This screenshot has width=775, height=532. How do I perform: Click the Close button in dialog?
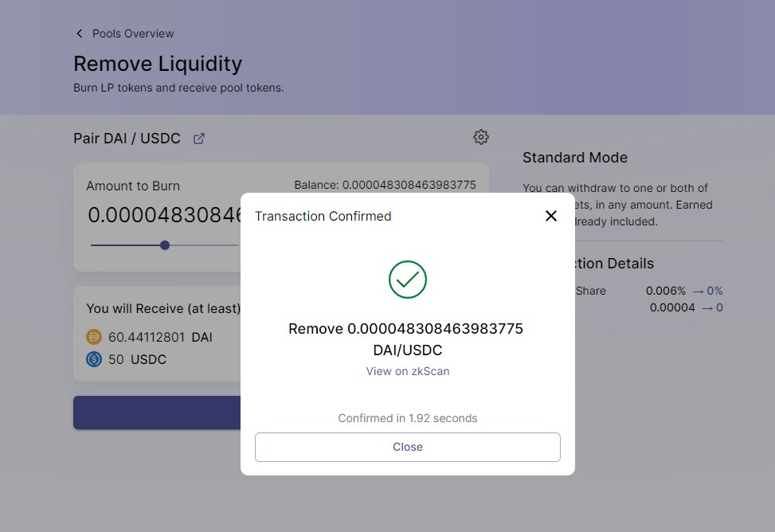(407, 447)
